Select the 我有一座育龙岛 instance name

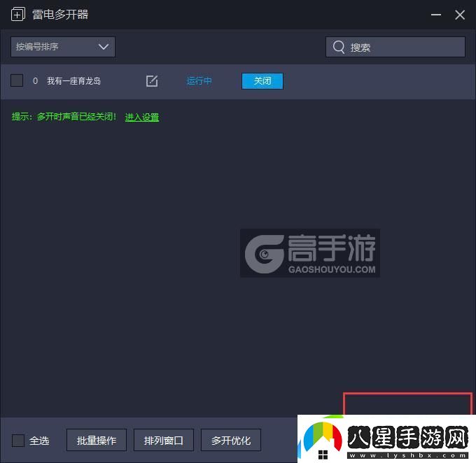pos(73,81)
